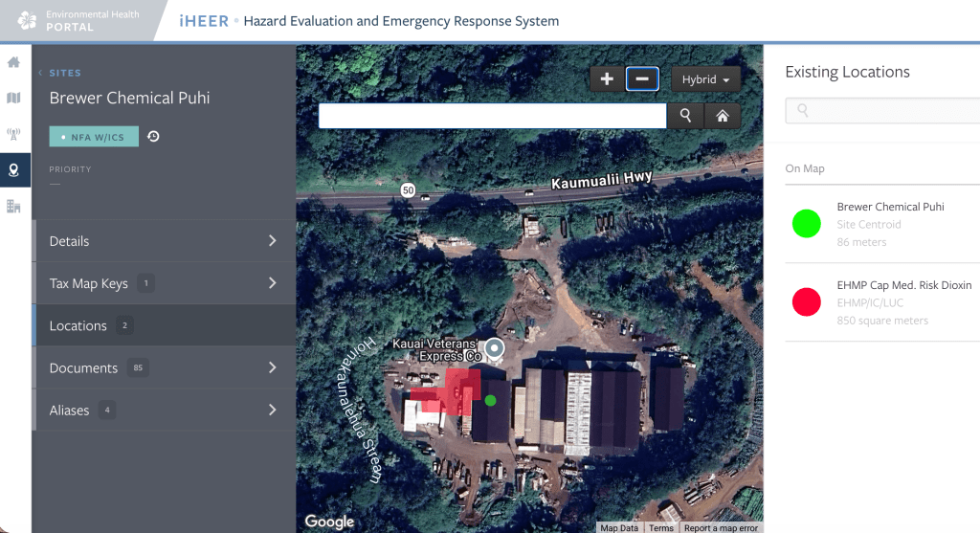
Task: Reset map view with home button
Action: [x=723, y=116]
